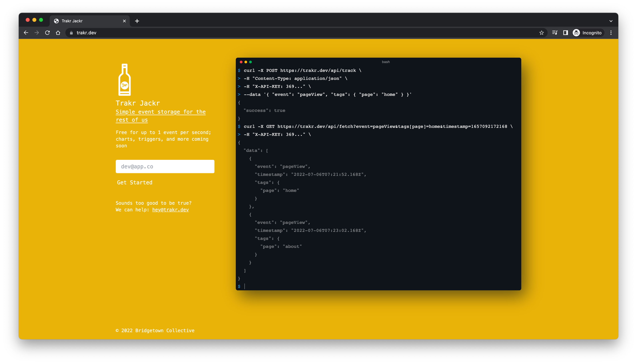
Task: Click the "success": true response line
Action: (264, 110)
